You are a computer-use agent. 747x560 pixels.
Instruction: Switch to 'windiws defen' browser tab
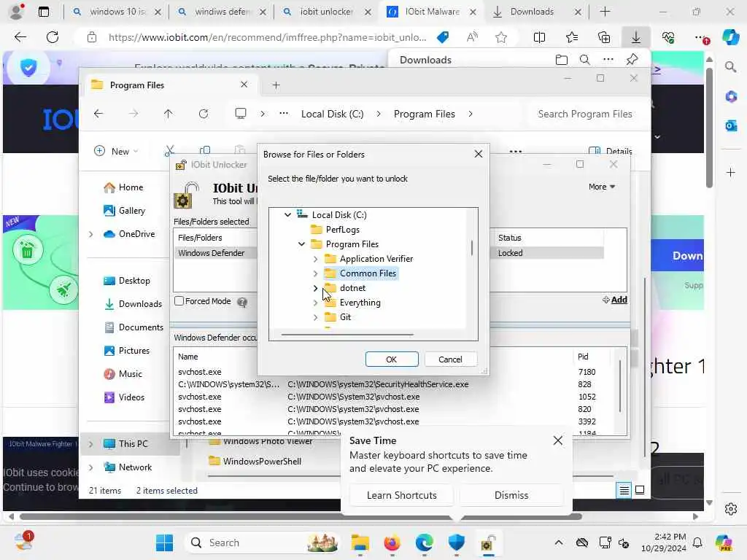(x=221, y=12)
